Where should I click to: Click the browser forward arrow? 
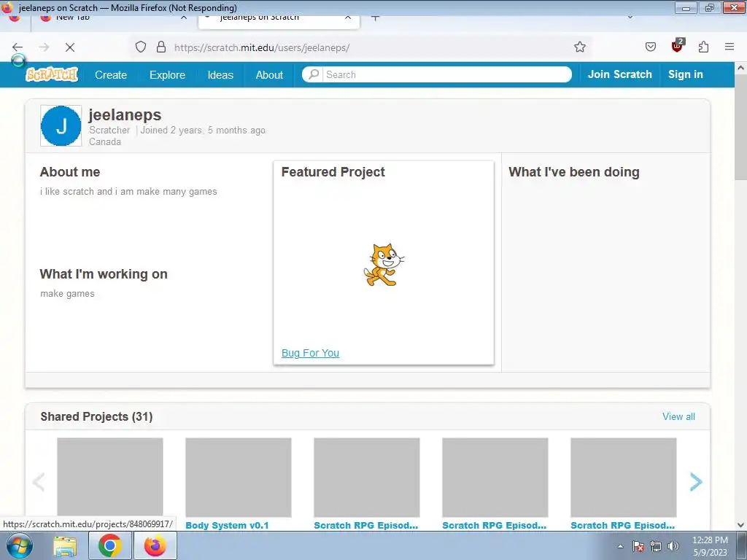pyautogui.click(x=44, y=47)
